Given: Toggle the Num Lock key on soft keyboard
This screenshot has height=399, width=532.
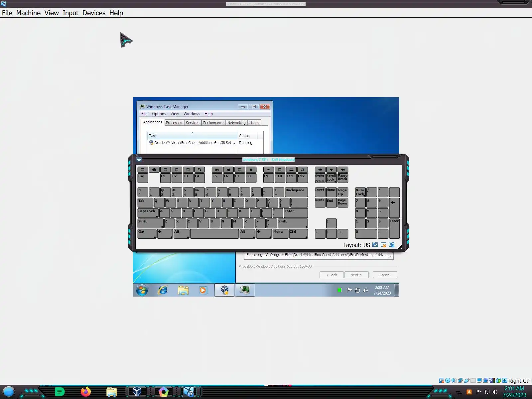Looking at the screenshot, I should (360, 192).
